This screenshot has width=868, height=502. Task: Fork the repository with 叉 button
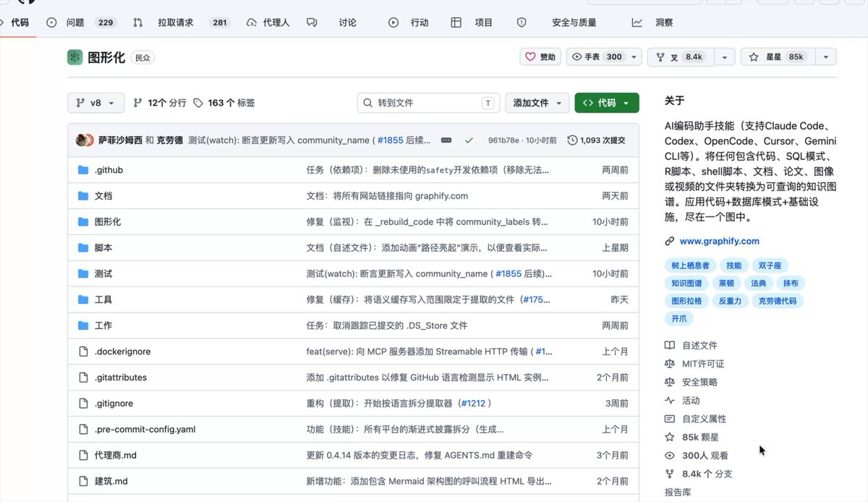pos(681,57)
